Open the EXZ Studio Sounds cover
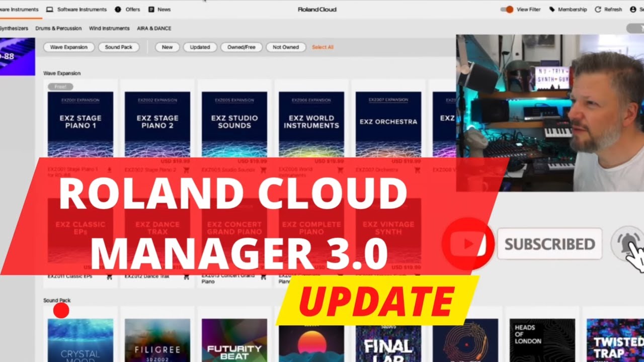This screenshot has height=362, width=644. pyautogui.click(x=234, y=124)
